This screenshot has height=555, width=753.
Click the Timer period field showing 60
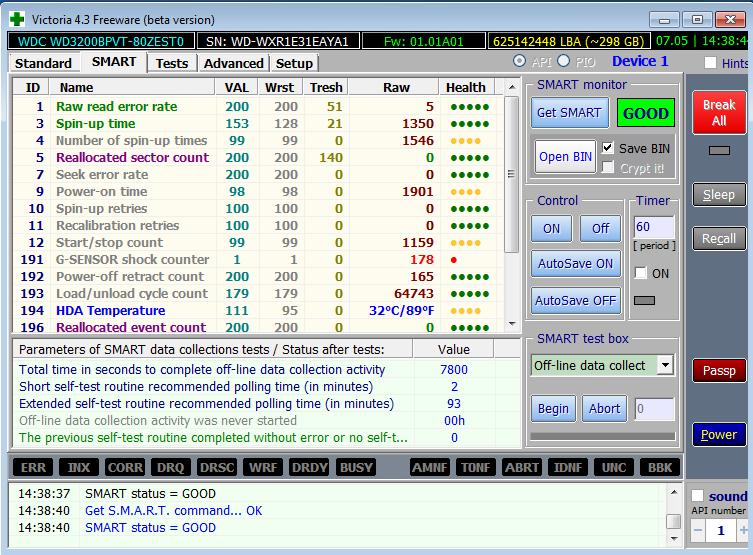[x=654, y=227]
